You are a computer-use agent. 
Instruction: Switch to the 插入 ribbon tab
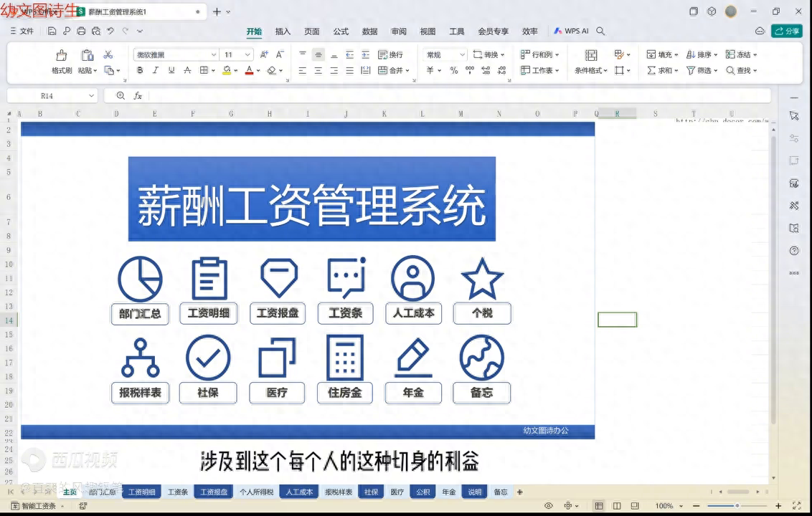click(283, 32)
